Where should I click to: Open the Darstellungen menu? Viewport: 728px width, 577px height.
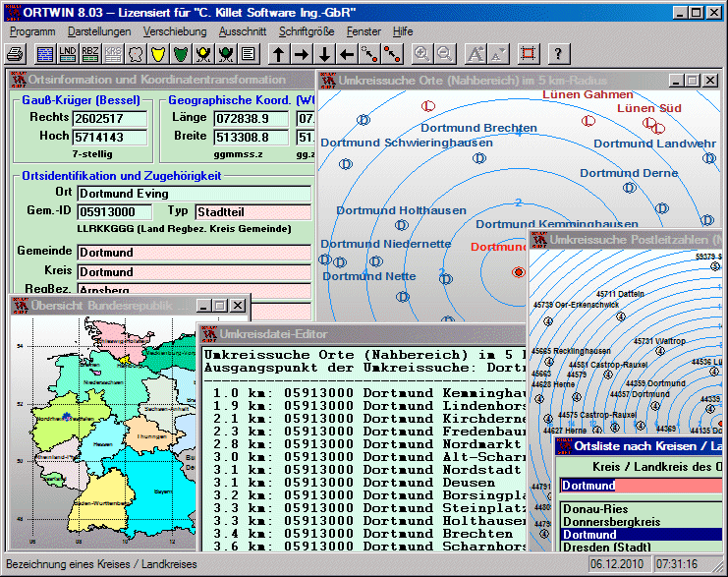point(99,31)
